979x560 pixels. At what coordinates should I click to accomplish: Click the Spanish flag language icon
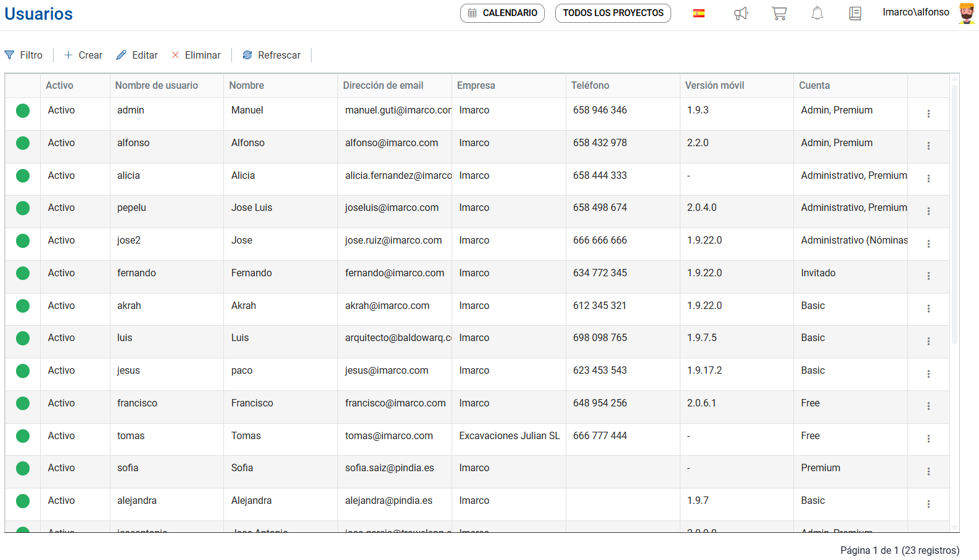pos(698,14)
